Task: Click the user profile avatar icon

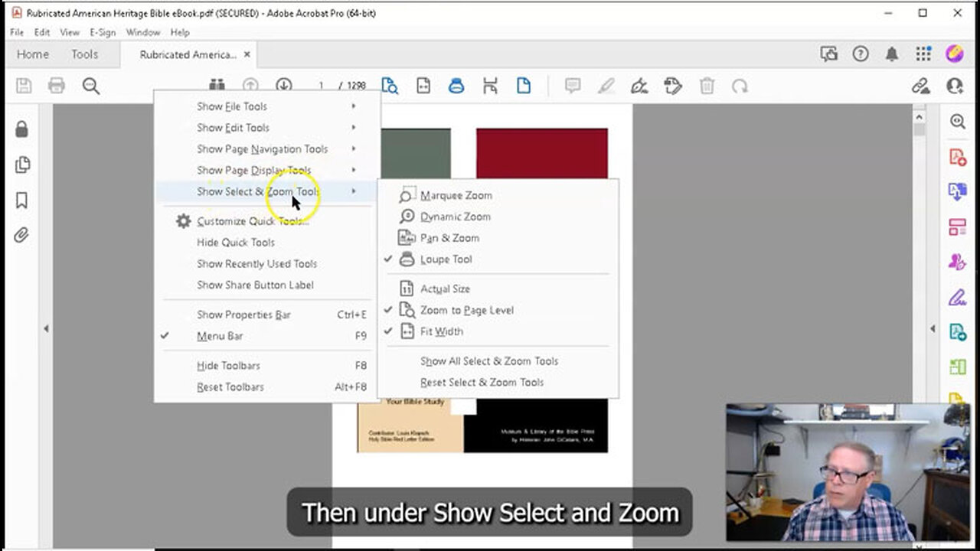Action: tap(955, 54)
